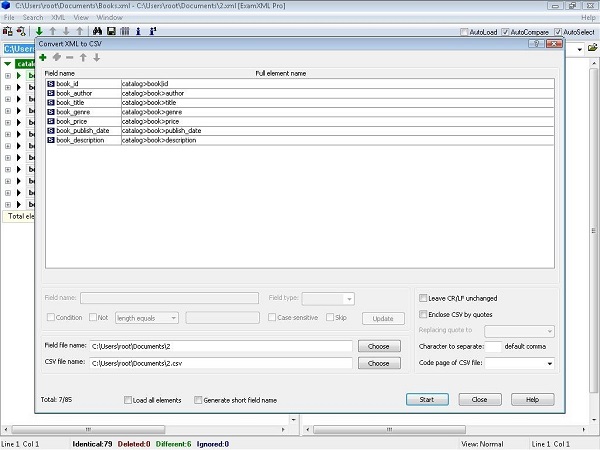The height and width of the screenshot is (450, 600).
Task: Select the book_title field row
Action: pos(300,103)
